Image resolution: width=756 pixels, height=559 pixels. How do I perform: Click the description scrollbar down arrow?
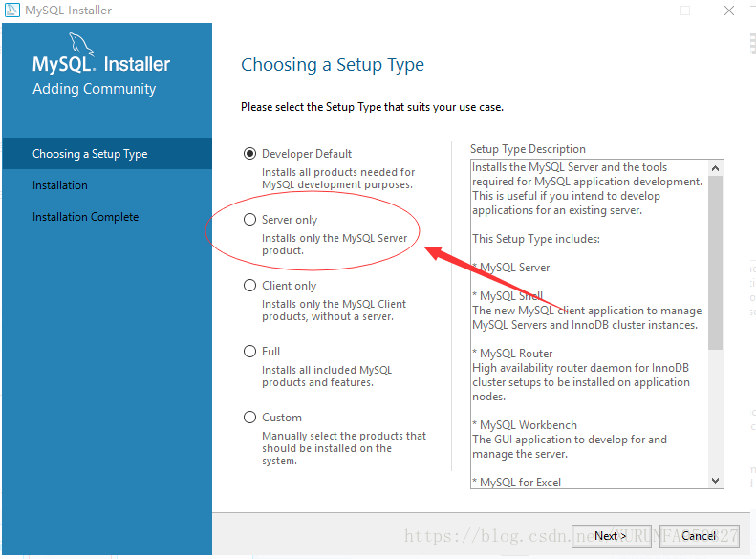tap(716, 481)
